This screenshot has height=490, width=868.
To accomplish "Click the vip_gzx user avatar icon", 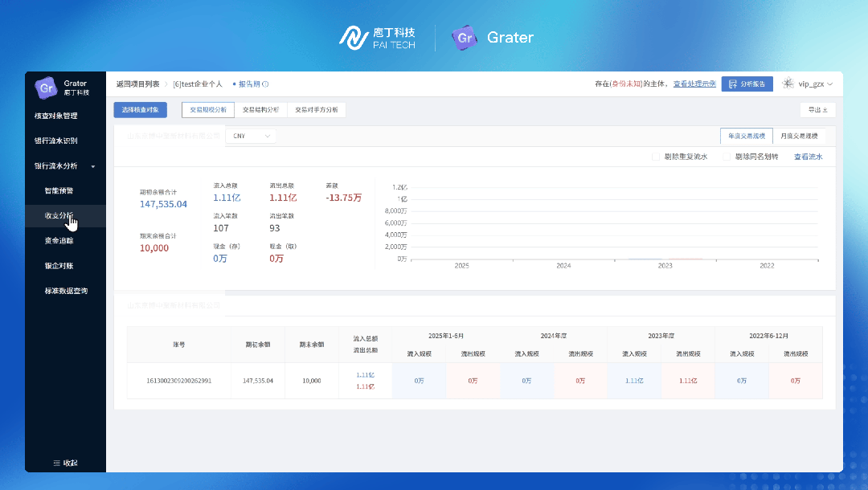I will [788, 84].
